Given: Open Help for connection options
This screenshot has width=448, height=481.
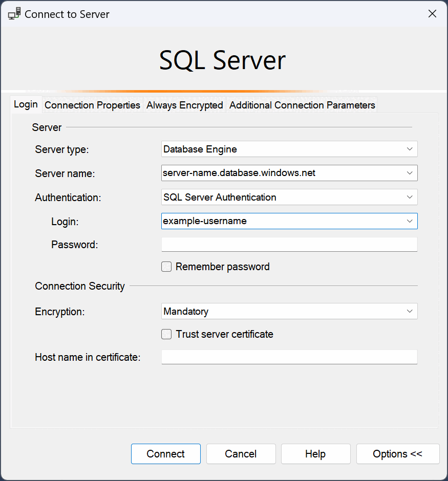Looking at the screenshot, I should 315,454.
